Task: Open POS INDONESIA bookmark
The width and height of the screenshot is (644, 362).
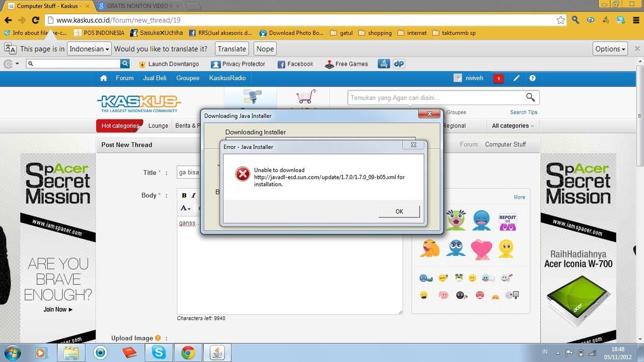Action: coord(98,33)
